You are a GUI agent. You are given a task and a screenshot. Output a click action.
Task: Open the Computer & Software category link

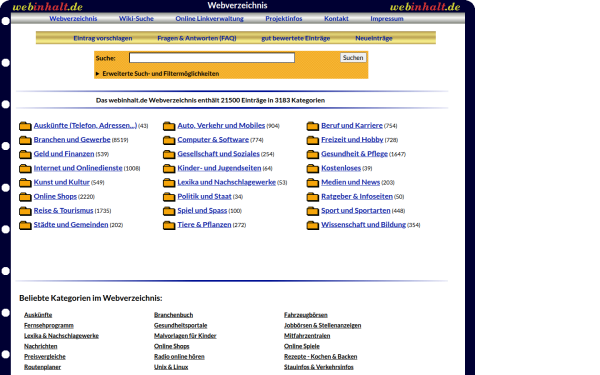coord(213,140)
